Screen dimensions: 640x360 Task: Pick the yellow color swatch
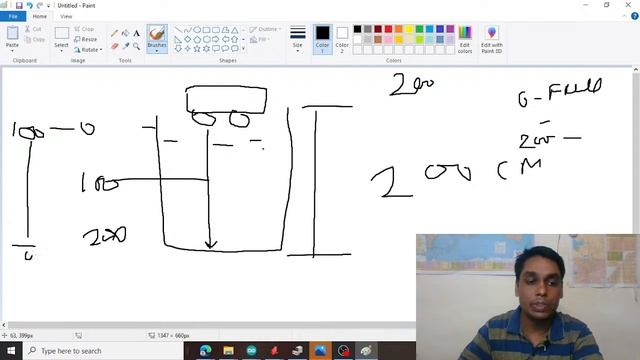[409, 29]
